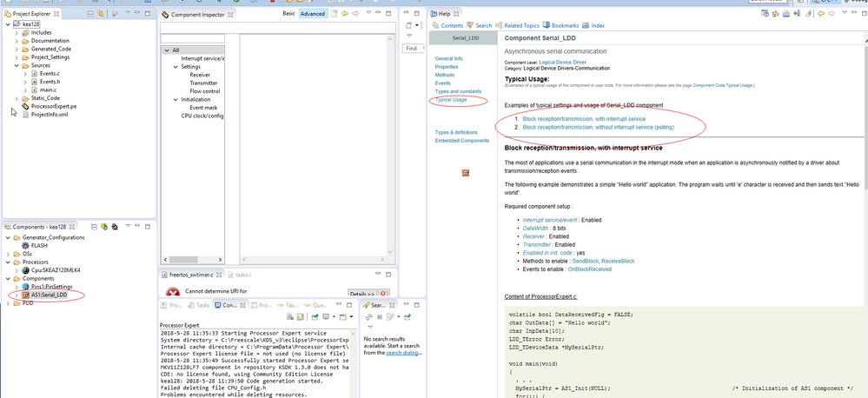
Task: Expand the Static_Code folder
Action: click(17, 98)
